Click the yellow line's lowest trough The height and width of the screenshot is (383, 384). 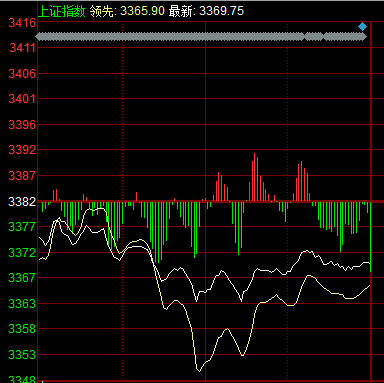(x=199, y=369)
